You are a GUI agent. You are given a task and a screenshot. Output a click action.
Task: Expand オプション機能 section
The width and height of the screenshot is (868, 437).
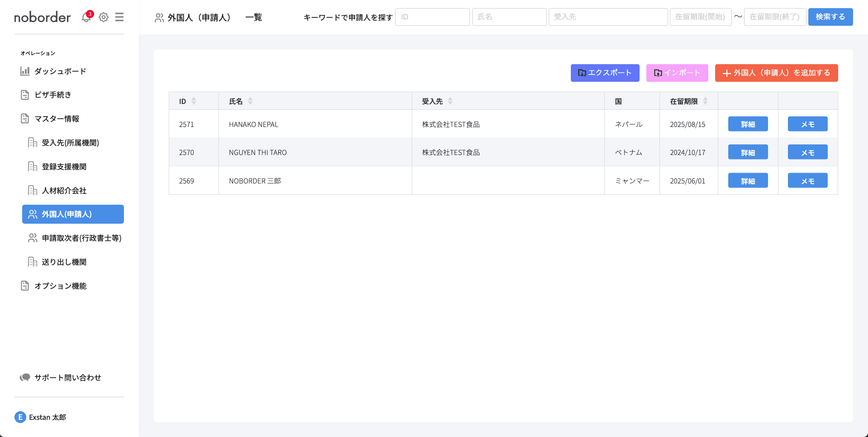60,286
